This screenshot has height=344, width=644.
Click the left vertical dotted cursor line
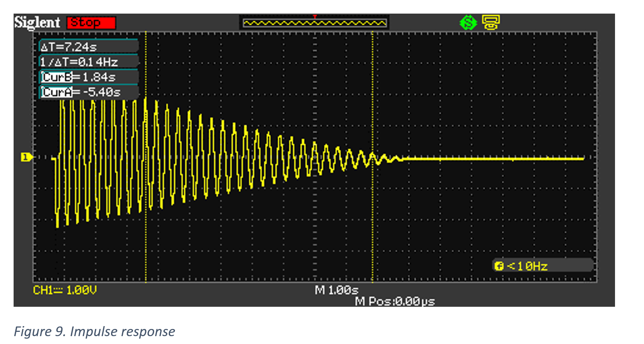pos(146,158)
